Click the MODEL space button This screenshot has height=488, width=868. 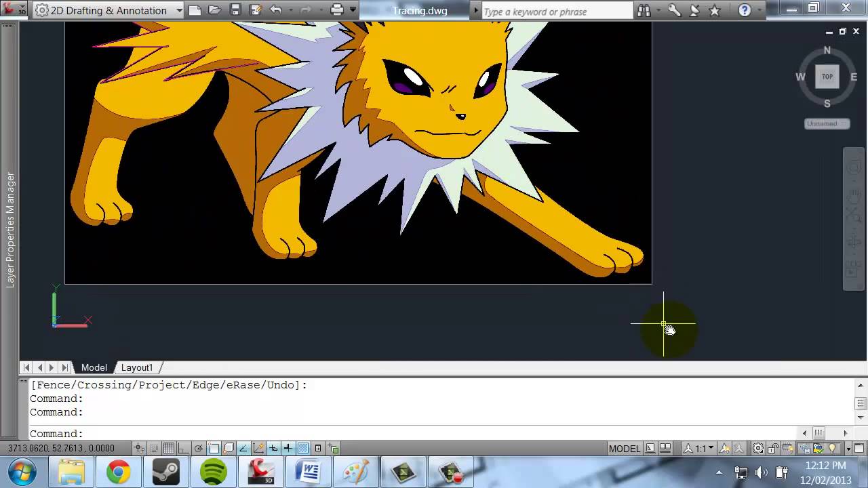coord(625,448)
